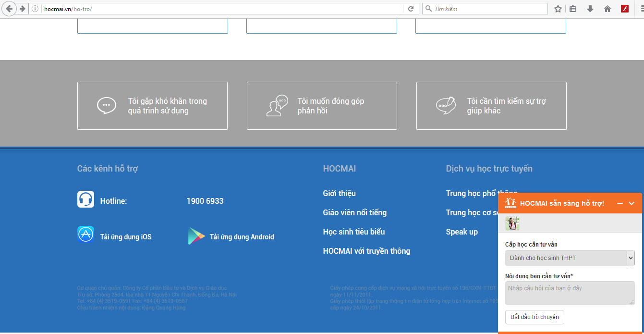Screen dimensions: 644x334
Task: Click 'Hotline:' label
Action: point(113,201)
